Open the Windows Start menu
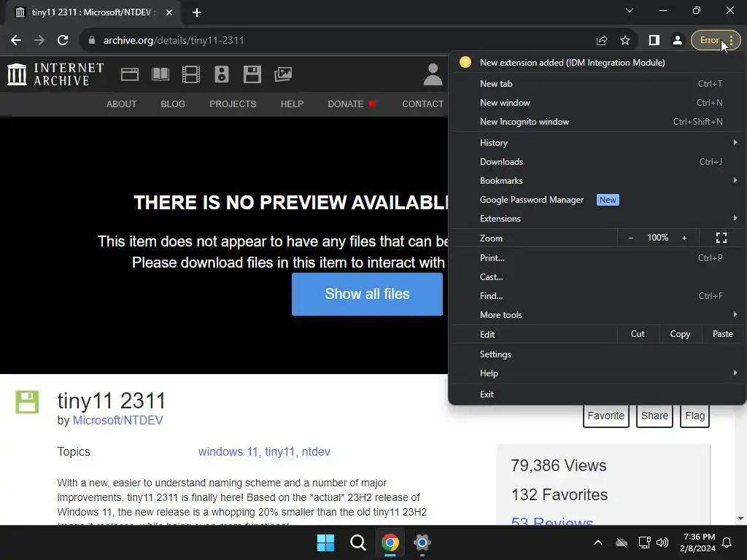 click(x=326, y=542)
